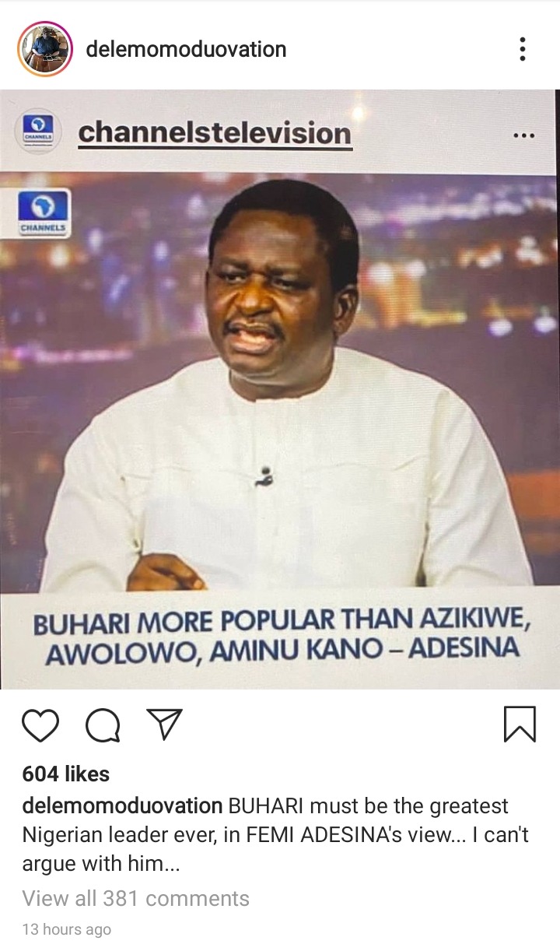The image size is (560, 944).
Task: Share the post via paper plane icon
Action: coord(164,725)
